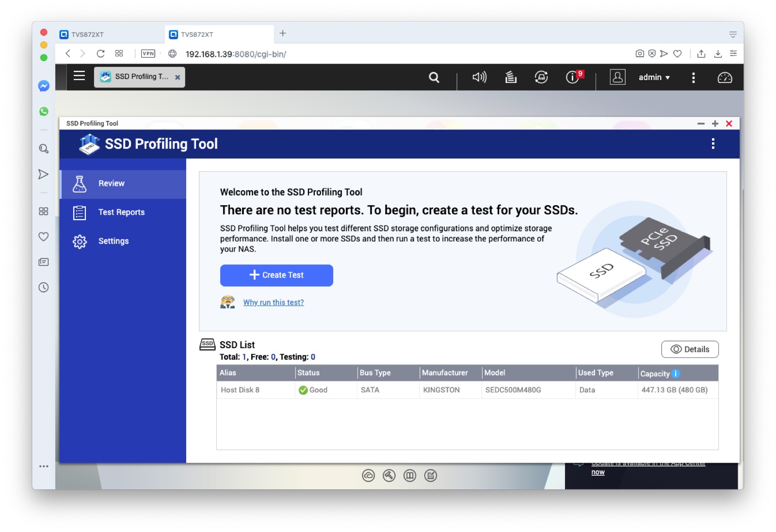The image size is (776, 532).
Task: Open SSD Profiling Tool's three-dot menu
Action: coord(713,144)
